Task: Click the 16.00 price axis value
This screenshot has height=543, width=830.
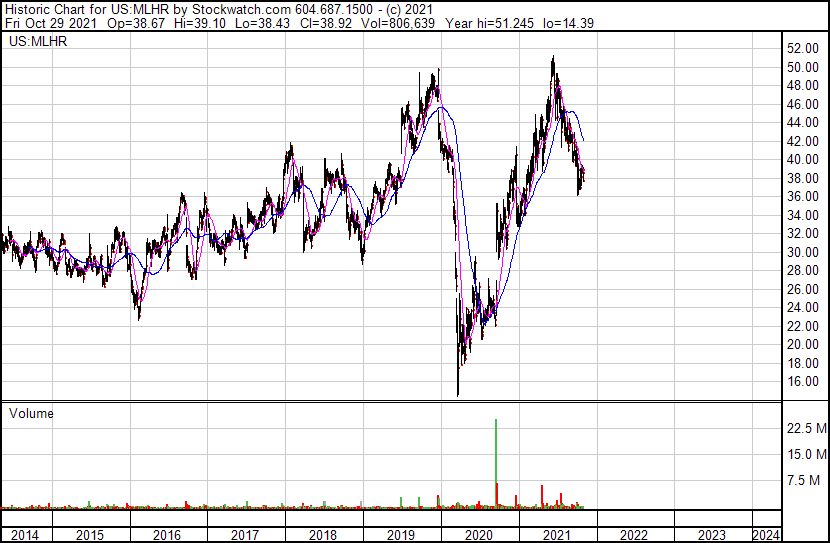Action: 803,382
